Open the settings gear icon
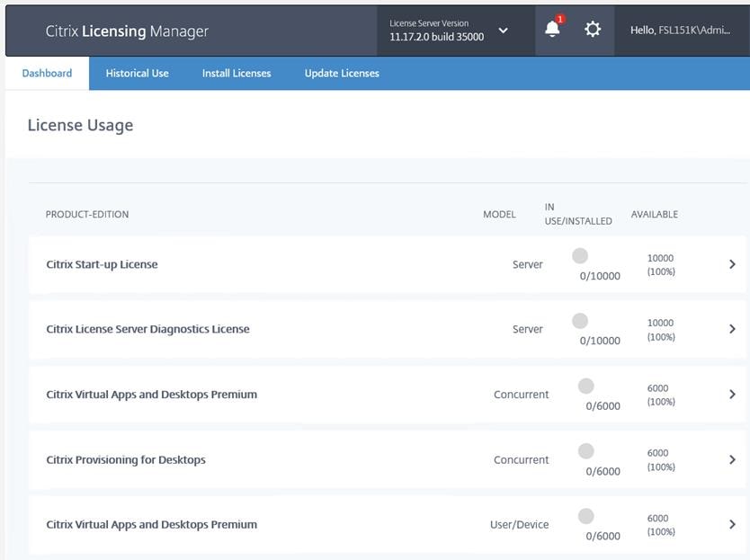This screenshot has height=560, width=750. [x=592, y=30]
